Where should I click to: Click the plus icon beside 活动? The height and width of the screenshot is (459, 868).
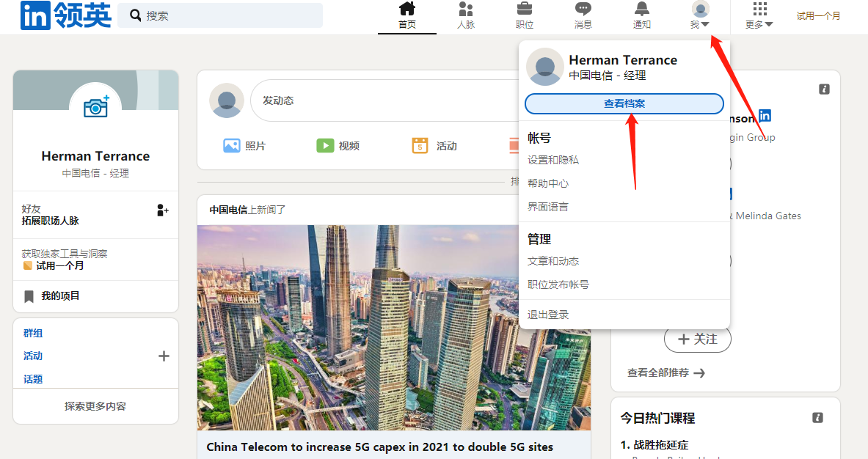164,356
